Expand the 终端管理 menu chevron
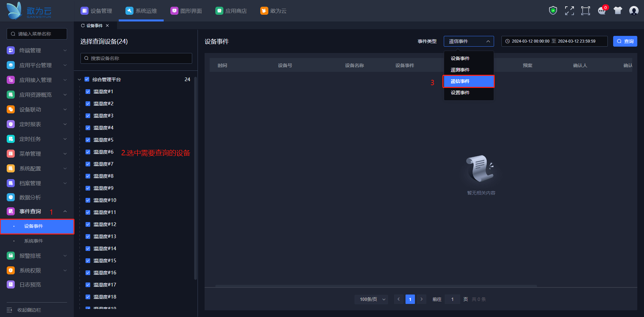Image resolution: width=644 pixels, height=317 pixels. pos(65,50)
